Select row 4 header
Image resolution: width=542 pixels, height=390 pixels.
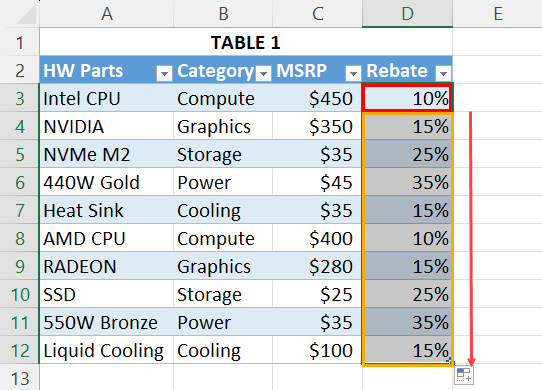19,126
